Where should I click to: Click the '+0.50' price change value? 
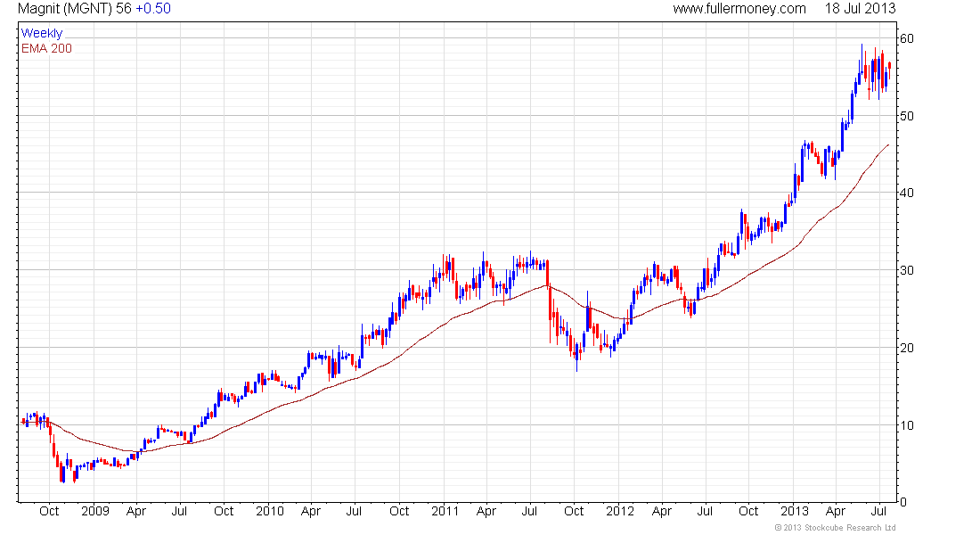pyautogui.click(x=153, y=9)
